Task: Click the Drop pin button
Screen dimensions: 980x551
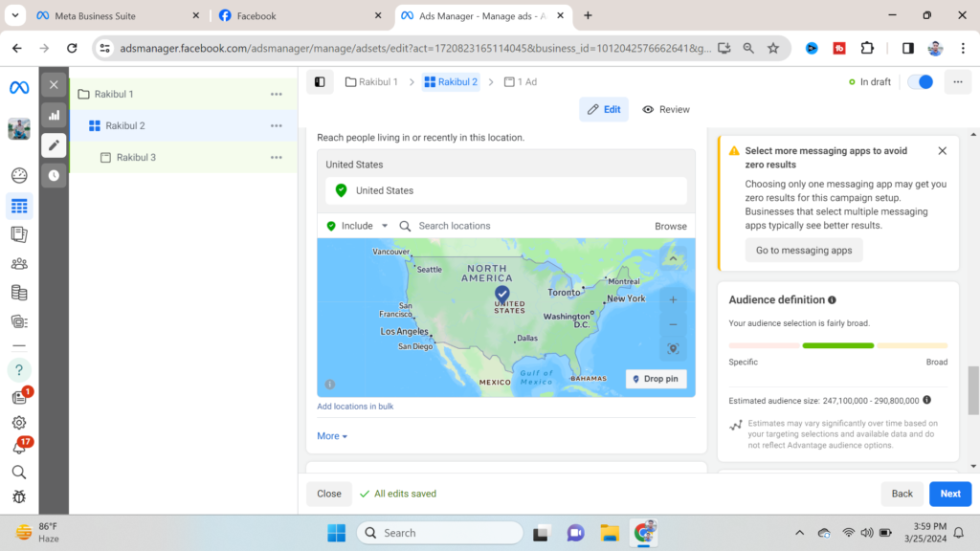Action: tap(656, 379)
